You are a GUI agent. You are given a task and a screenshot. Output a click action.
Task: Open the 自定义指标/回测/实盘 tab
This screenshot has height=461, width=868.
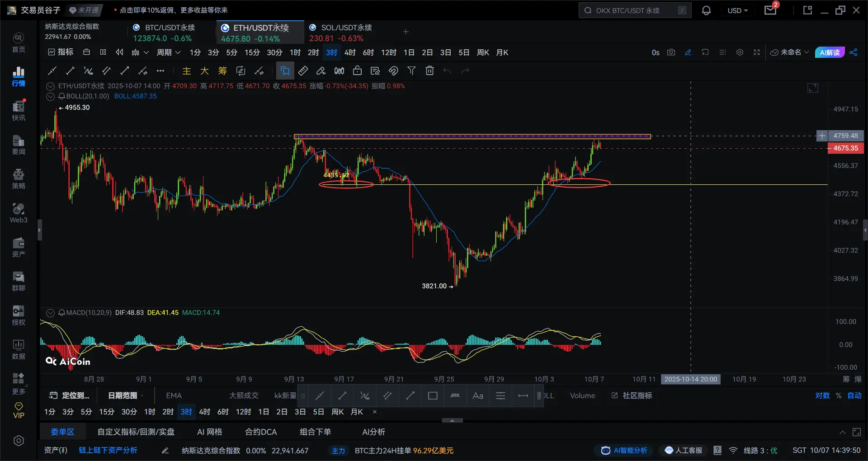[x=136, y=432]
